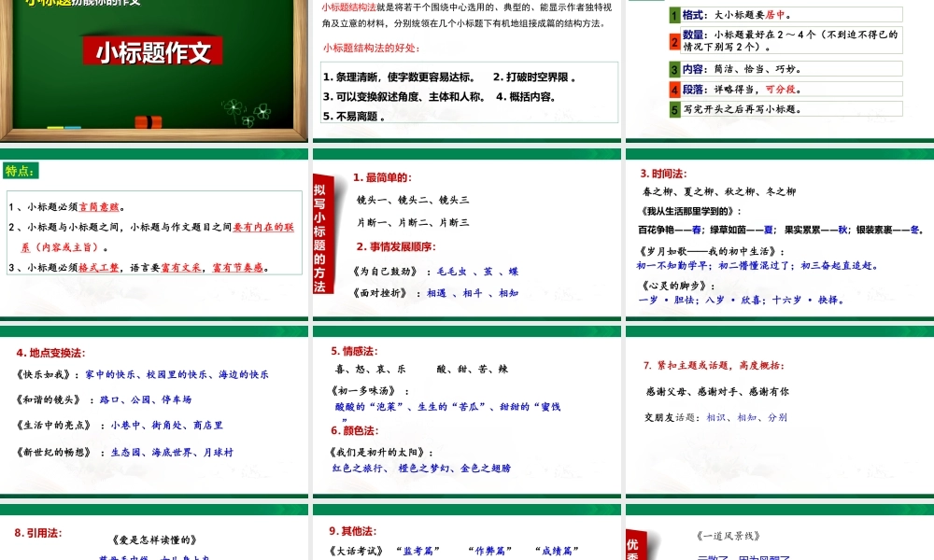Select the heading 5. 情感法:
This screenshot has width=934, height=560.
(354, 351)
